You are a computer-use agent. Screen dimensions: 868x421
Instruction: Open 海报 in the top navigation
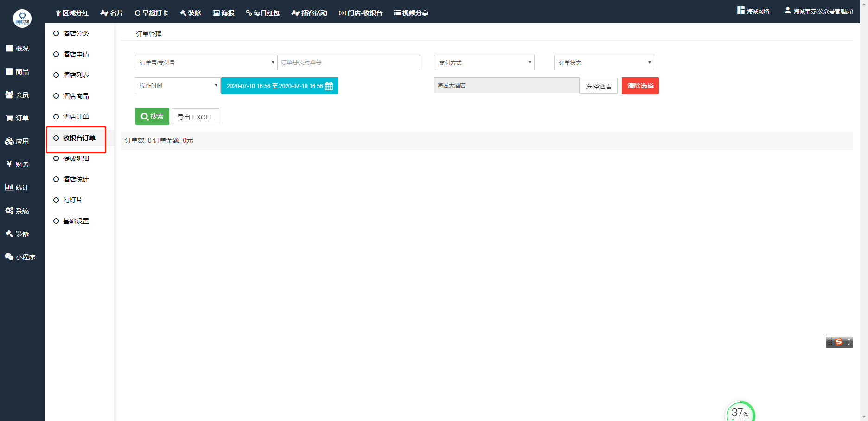[x=223, y=13]
